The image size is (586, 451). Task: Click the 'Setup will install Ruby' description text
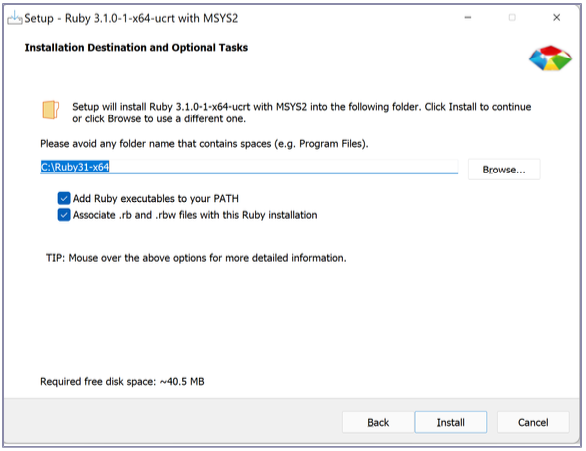(302, 112)
